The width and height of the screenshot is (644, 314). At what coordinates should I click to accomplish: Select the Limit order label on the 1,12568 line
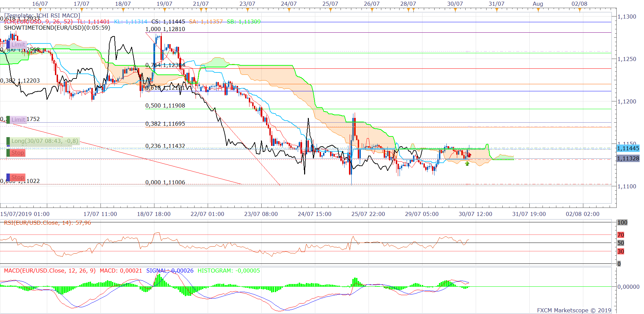point(17,44)
